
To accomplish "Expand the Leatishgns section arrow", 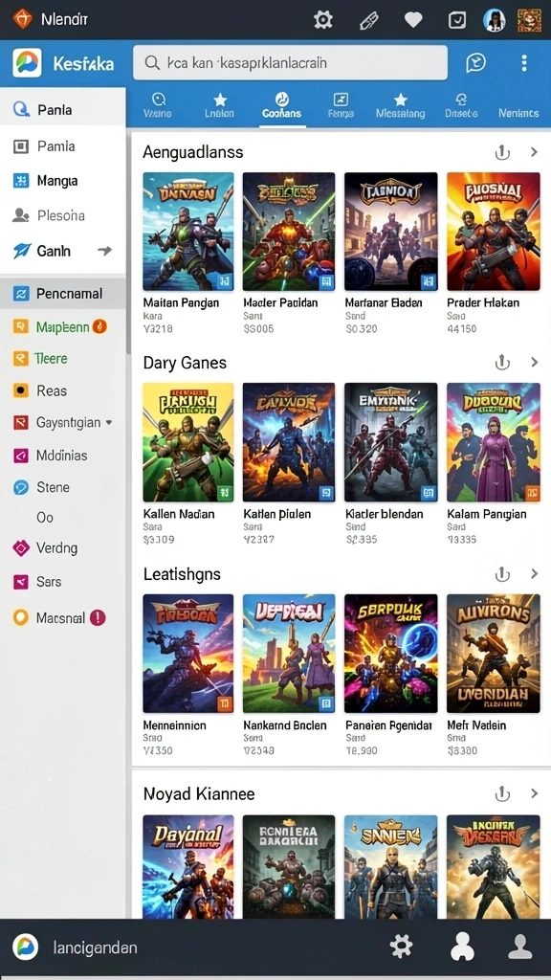I will [x=534, y=574].
